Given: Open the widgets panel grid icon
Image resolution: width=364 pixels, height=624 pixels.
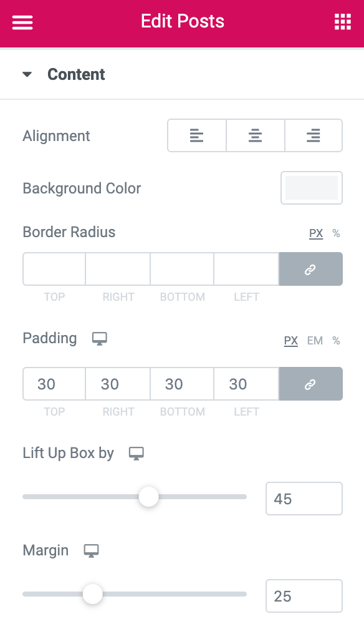Looking at the screenshot, I should (x=342, y=22).
